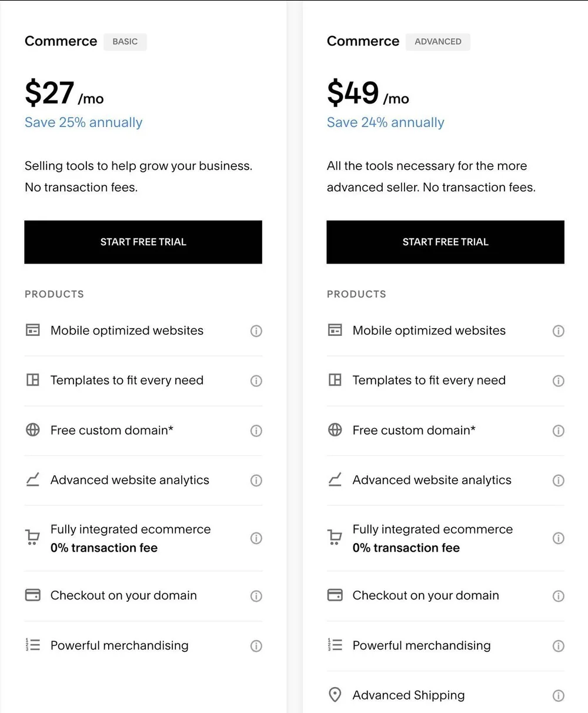
Task: Click Save 25% annually link
Action: point(83,122)
